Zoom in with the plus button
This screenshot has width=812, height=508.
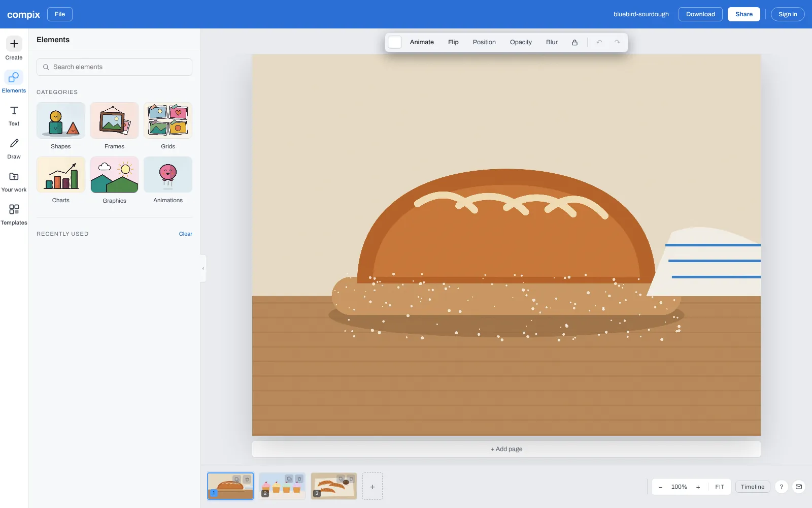click(x=698, y=487)
